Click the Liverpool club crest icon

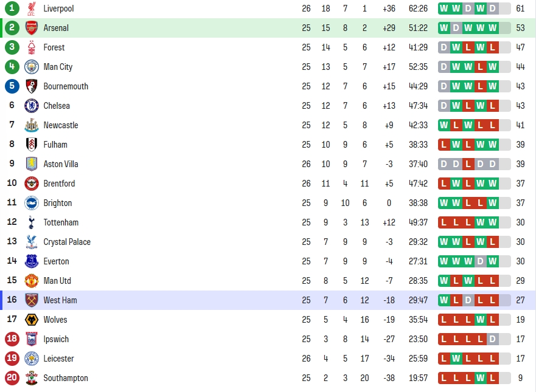32,9
